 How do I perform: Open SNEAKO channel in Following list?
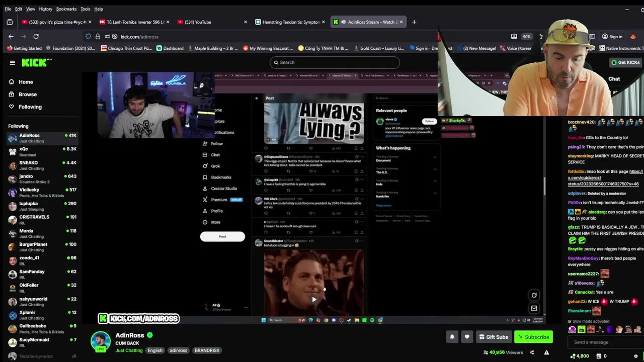tap(43, 165)
